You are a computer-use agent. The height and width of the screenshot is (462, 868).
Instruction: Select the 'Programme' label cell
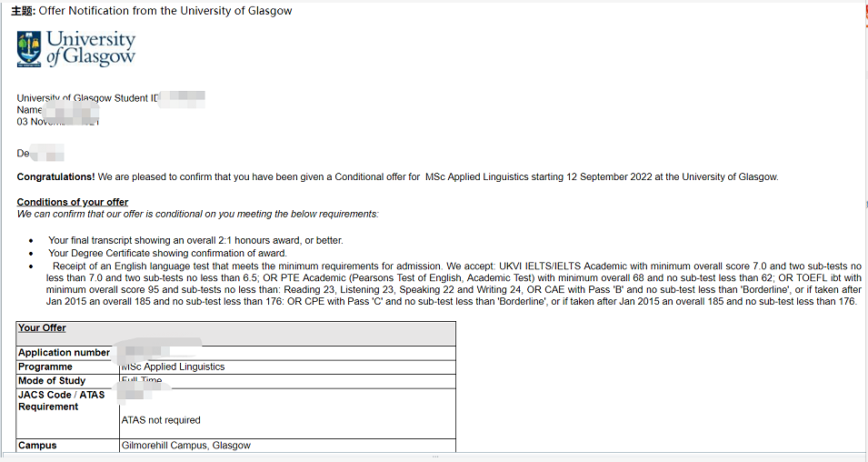pos(45,367)
